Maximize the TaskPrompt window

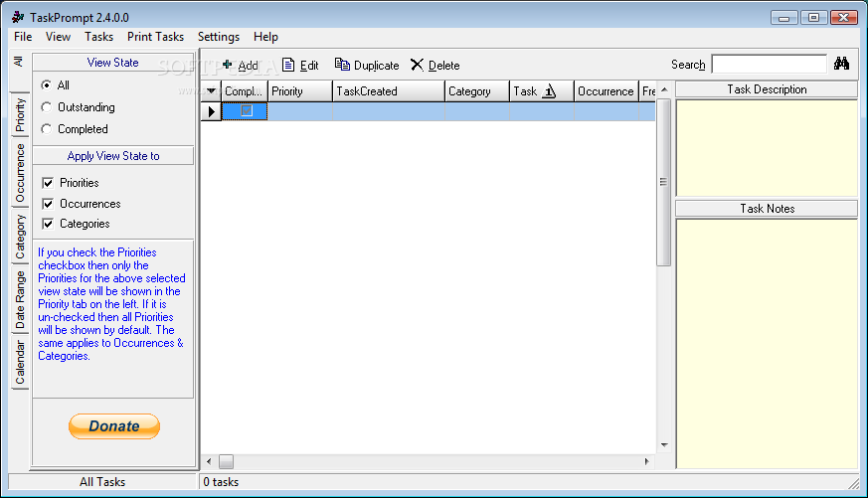tap(813, 18)
